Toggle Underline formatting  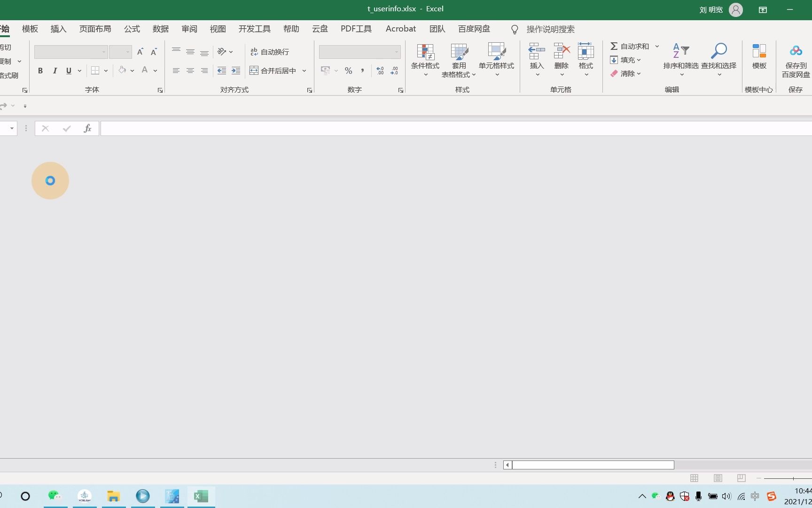69,71
